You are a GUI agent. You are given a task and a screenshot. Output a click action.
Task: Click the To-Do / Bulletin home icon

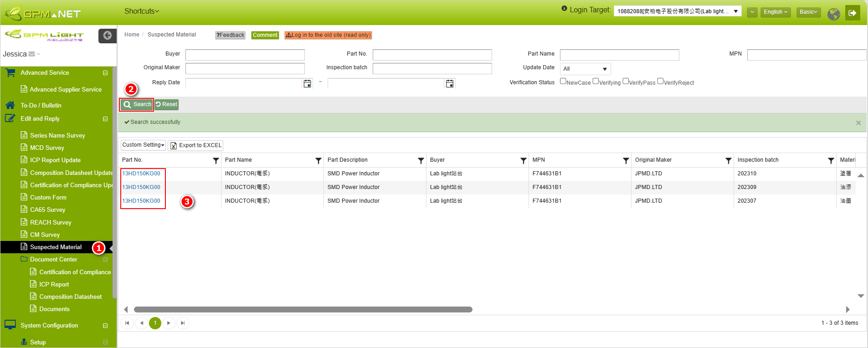10,105
